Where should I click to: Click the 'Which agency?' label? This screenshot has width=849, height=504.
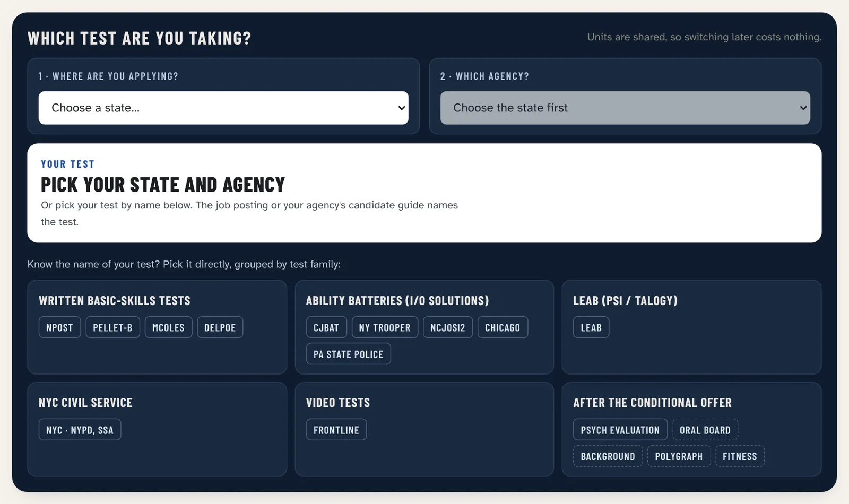(x=484, y=76)
